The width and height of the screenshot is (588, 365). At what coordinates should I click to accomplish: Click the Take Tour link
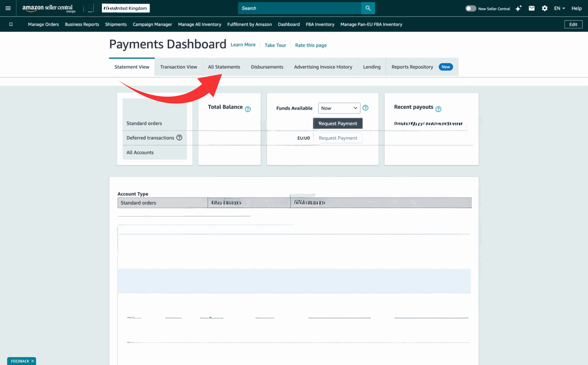pyautogui.click(x=275, y=45)
